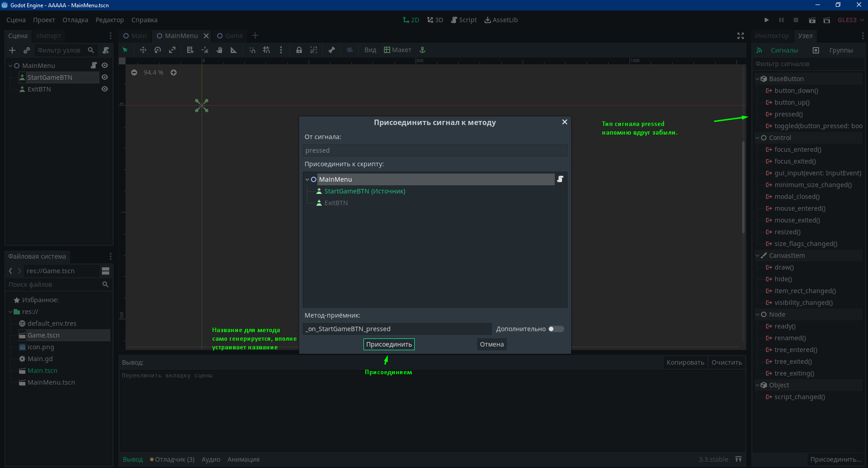Lock the selected node
Image resolution: width=868 pixels, height=468 pixels.
click(x=299, y=50)
